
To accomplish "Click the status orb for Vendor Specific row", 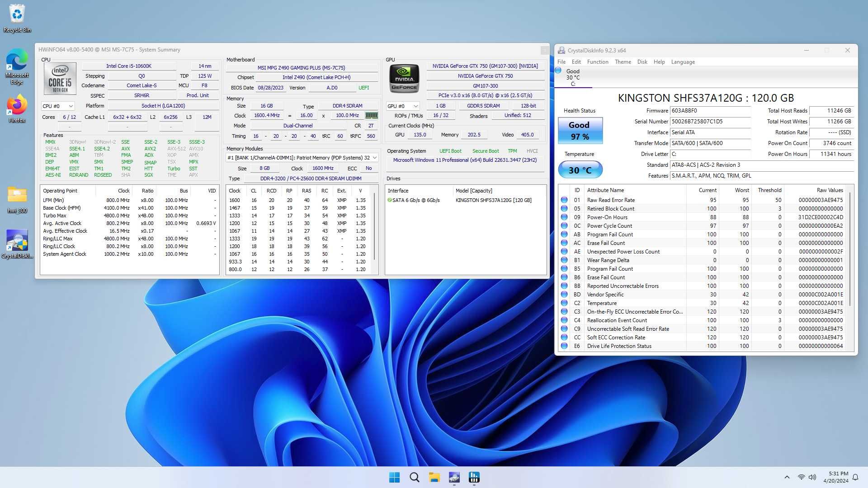I will coord(564,294).
